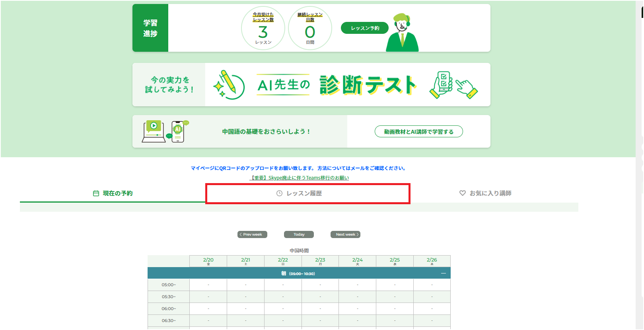Click the laptop and phone AI icon
This screenshot has width=644, height=330.
click(165, 131)
